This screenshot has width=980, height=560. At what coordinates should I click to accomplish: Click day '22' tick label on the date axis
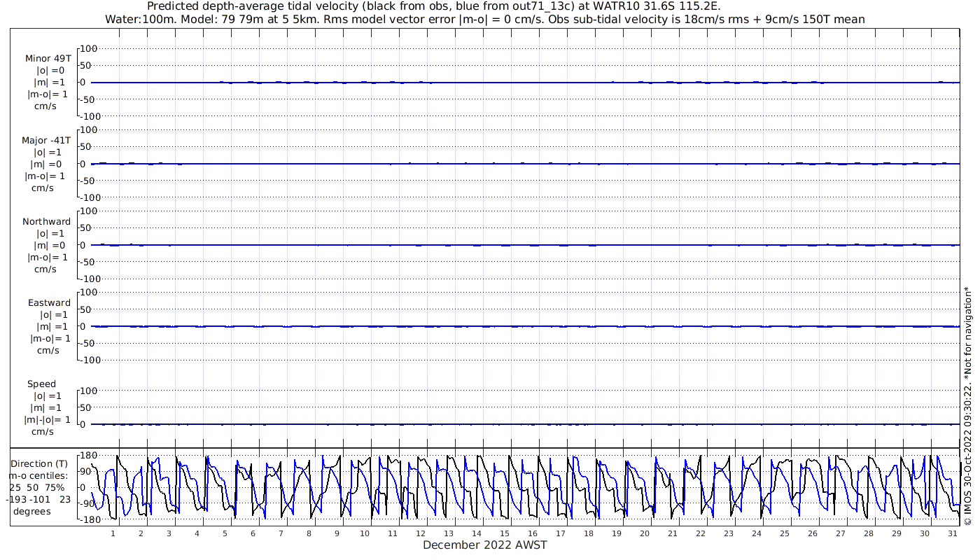click(701, 533)
